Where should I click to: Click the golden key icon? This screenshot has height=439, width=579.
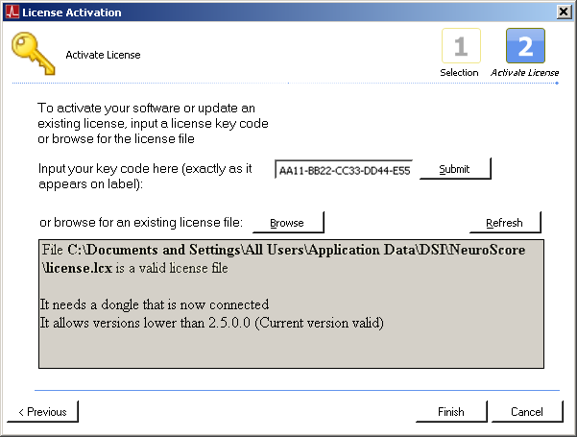point(33,54)
